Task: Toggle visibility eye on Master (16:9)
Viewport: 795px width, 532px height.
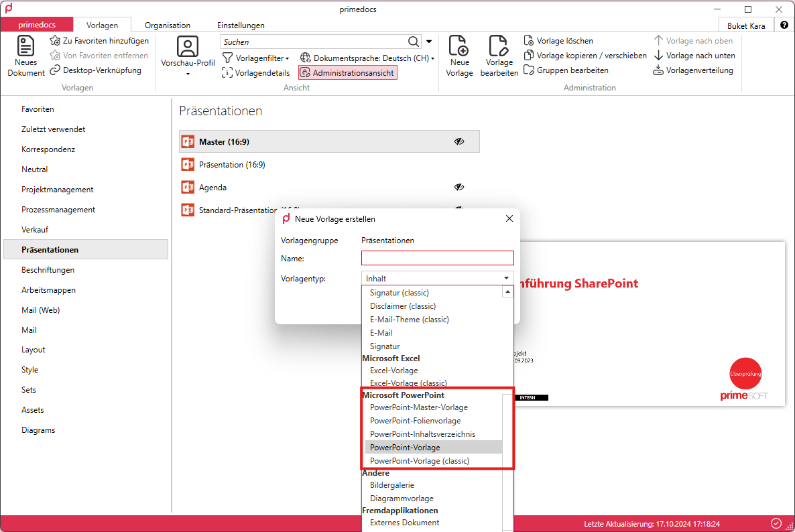Action: point(459,141)
